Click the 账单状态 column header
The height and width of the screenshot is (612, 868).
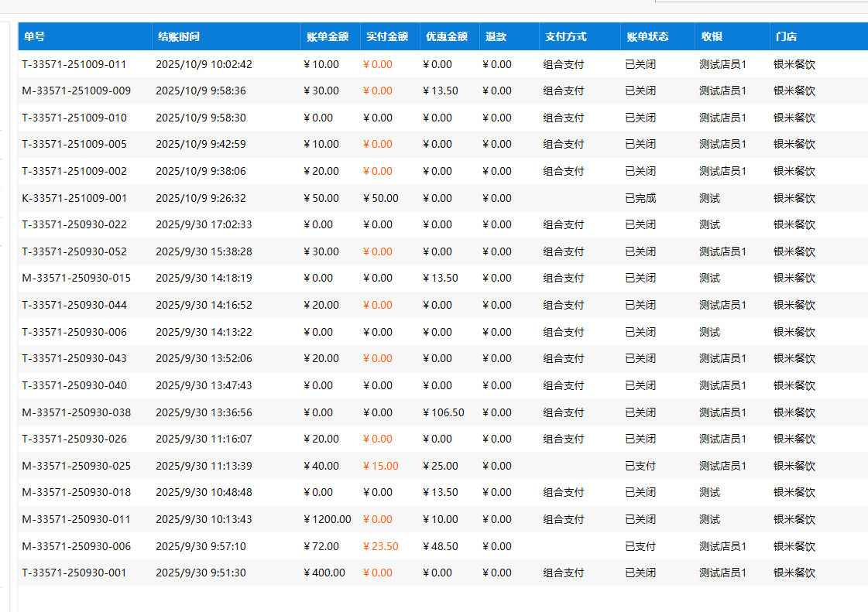(x=648, y=36)
